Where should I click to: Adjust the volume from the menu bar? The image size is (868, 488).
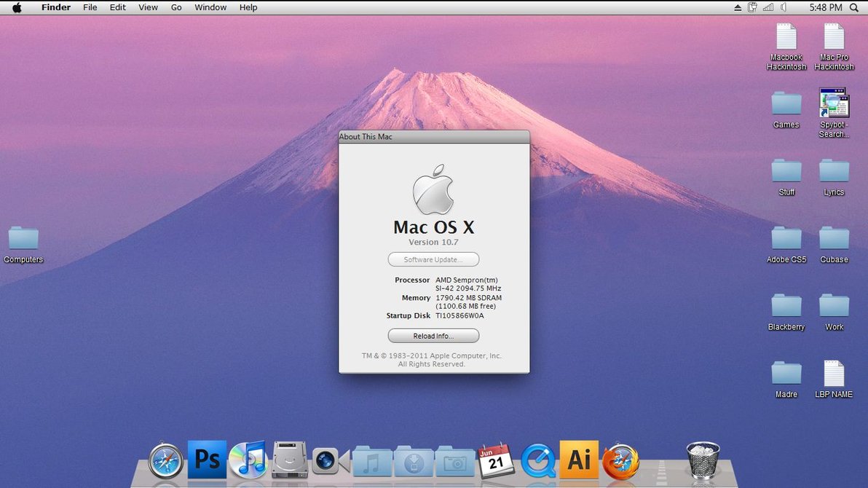[783, 7]
